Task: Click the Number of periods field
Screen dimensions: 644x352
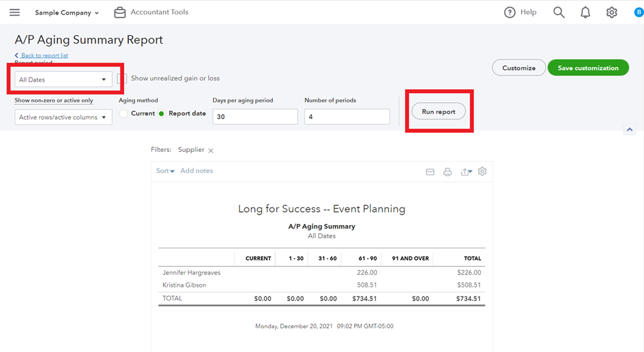Action: pos(347,117)
